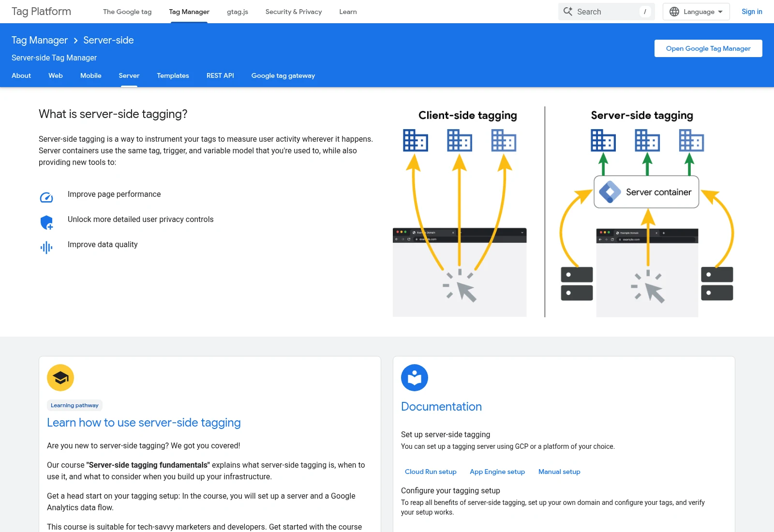Click the globe language icon
Screen dimensions: 774x532
pos(674,12)
